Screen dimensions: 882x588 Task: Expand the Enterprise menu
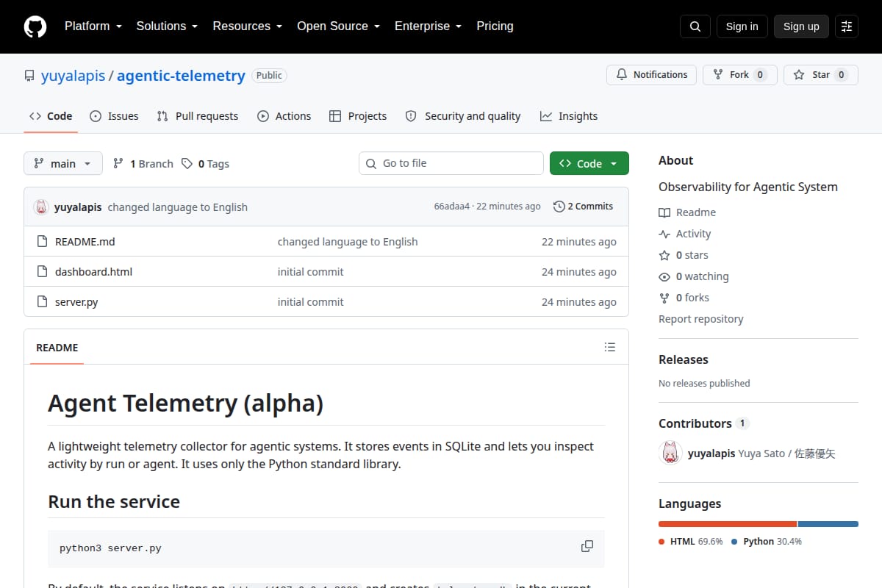coord(429,26)
